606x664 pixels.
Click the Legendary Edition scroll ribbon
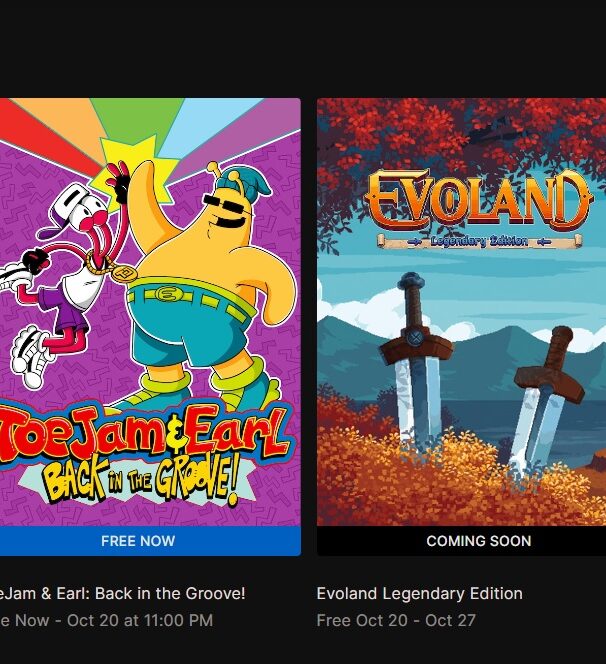pos(479,241)
